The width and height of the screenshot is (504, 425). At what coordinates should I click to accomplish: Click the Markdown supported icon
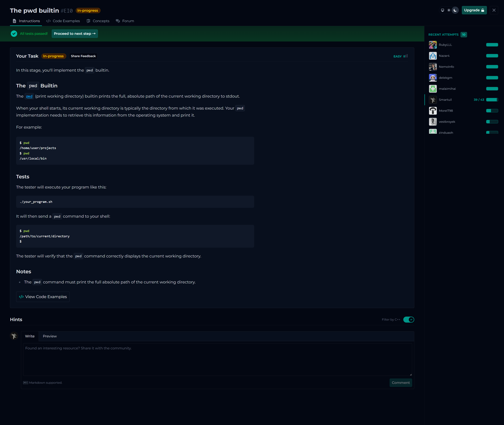[25, 383]
